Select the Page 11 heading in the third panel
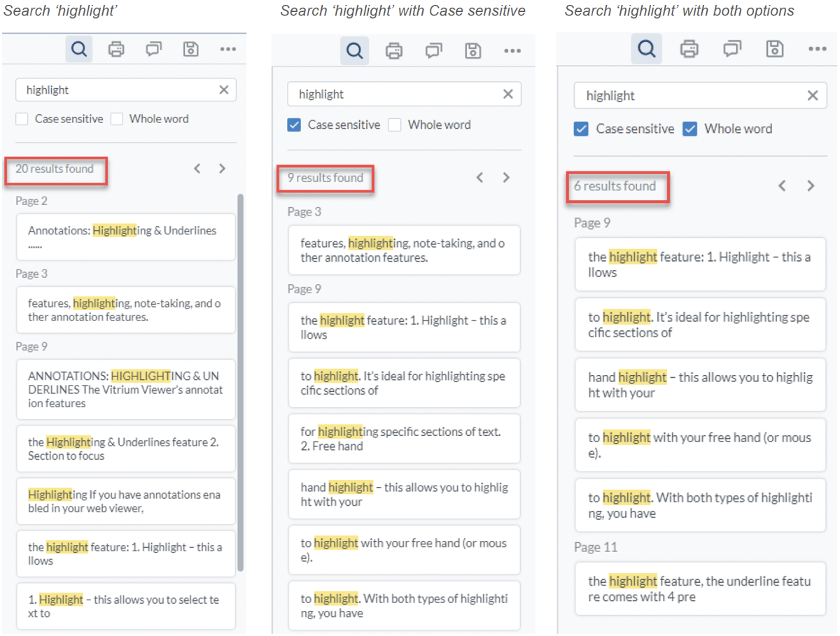Screen dimensions: 840x636 pos(596,547)
